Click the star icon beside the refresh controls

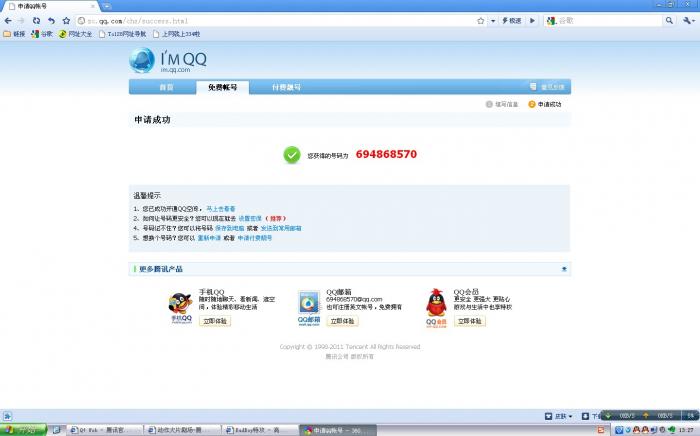[66, 21]
